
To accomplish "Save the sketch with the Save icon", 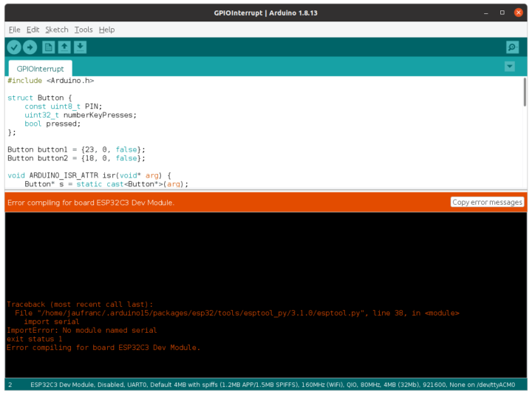I will pos(80,47).
